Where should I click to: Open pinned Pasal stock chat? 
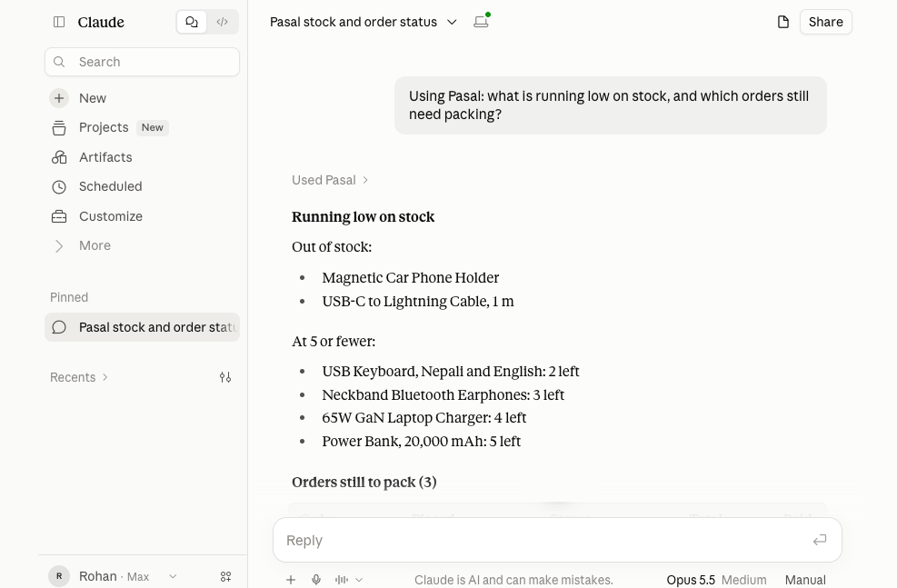[x=142, y=327]
